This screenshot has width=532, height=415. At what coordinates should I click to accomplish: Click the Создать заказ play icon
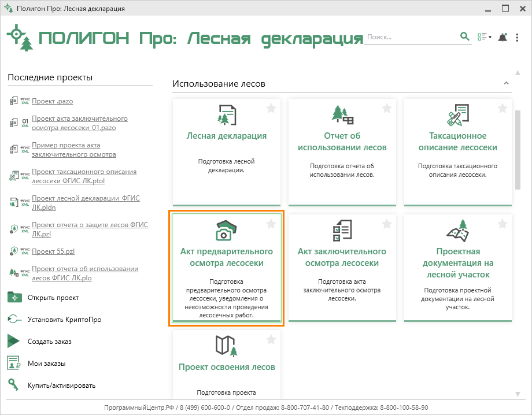(x=13, y=341)
